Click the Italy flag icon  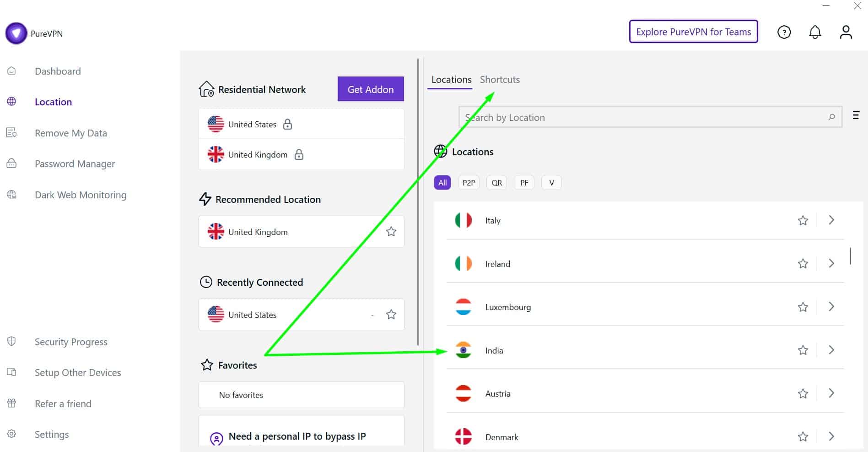(x=463, y=220)
